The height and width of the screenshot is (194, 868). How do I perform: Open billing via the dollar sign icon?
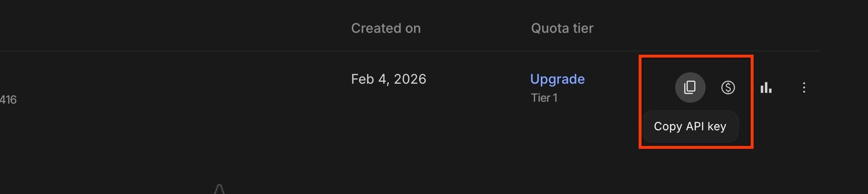point(728,87)
